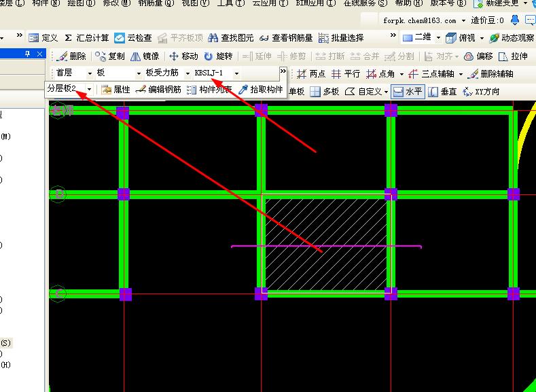Open the 属性 properties panel
The height and width of the screenshot is (392, 536).
(x=116, y=90)
